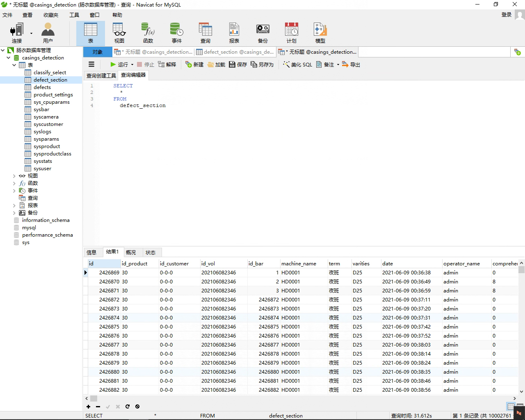Click the new tab icon at right of tab bar

coord(517,52)
